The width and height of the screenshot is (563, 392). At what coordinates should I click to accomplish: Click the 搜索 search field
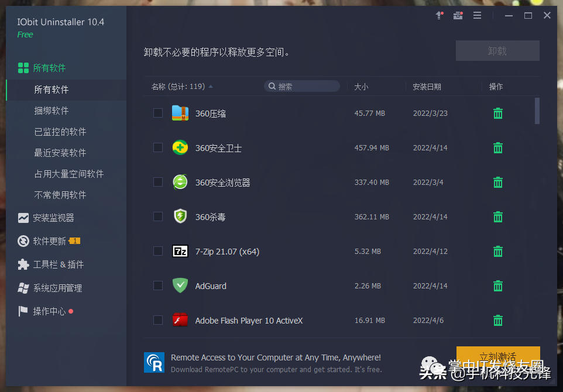pos(302,86)
